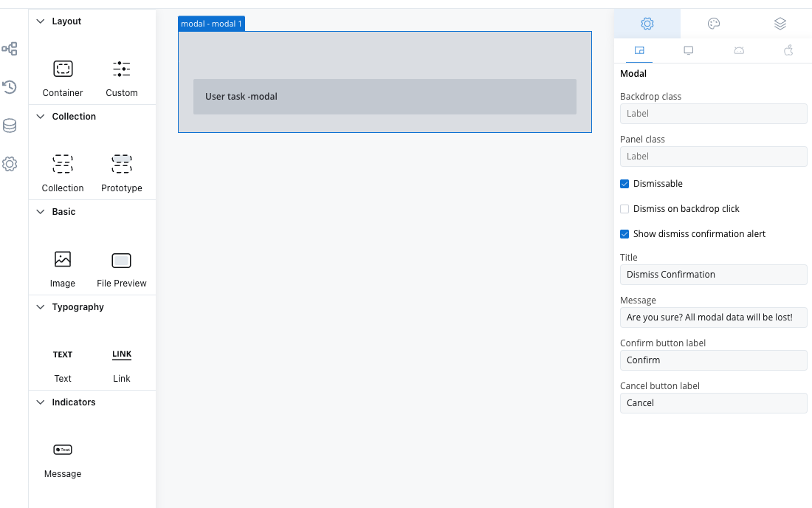Click the Backdrop class input field

(x=713, y=114)
